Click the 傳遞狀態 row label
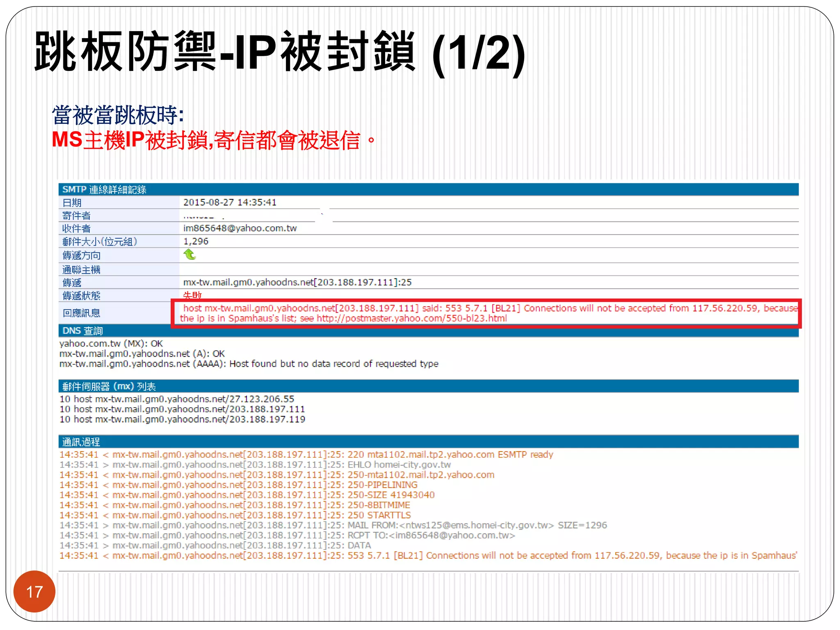The width and height of the screenshot is (840, 630). coord(81,295)
